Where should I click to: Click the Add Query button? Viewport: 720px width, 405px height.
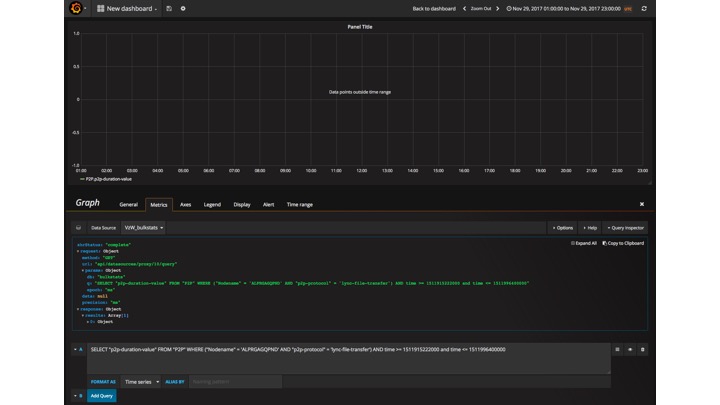point(101,396)
